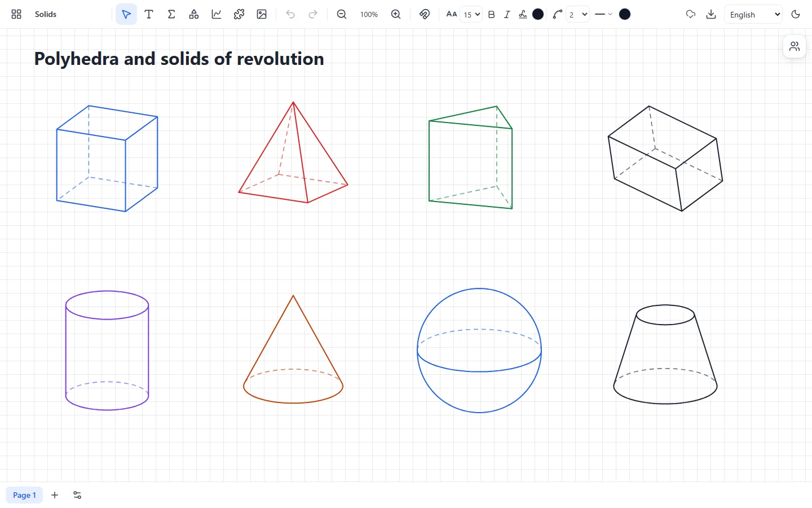The width and height of the screenshot is (812, 508).
Task: Select the heading Polyhedra and solids of revolution
Action: pyautogui.click(x=179, y=59)
